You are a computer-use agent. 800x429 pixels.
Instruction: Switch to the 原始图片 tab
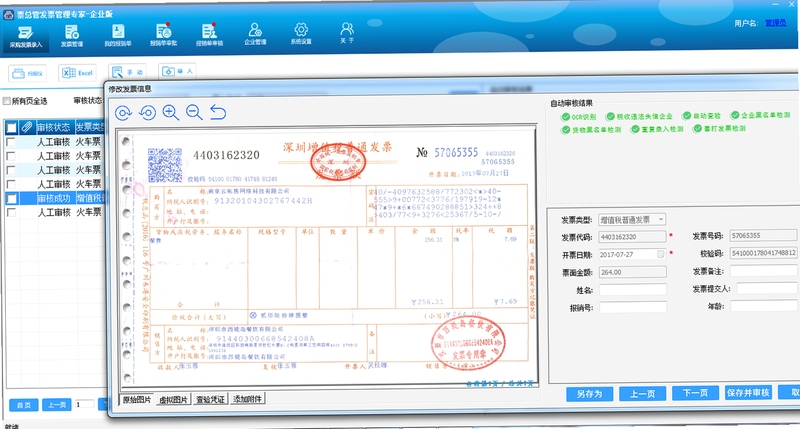point(137,400)
